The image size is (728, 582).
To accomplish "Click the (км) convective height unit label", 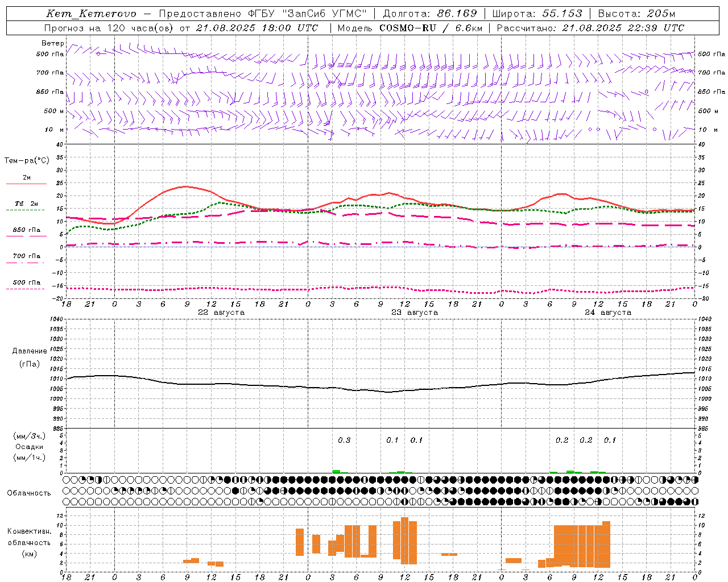I will 30,554.
